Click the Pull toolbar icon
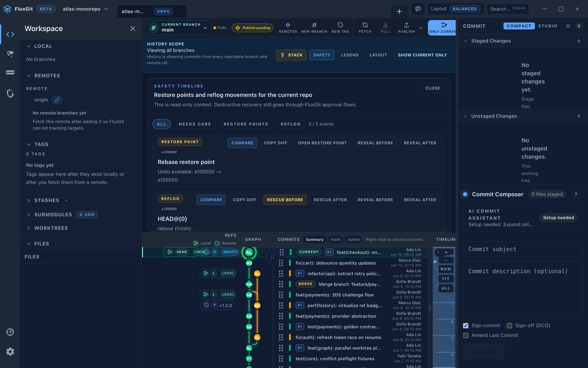 coord(385,28)
